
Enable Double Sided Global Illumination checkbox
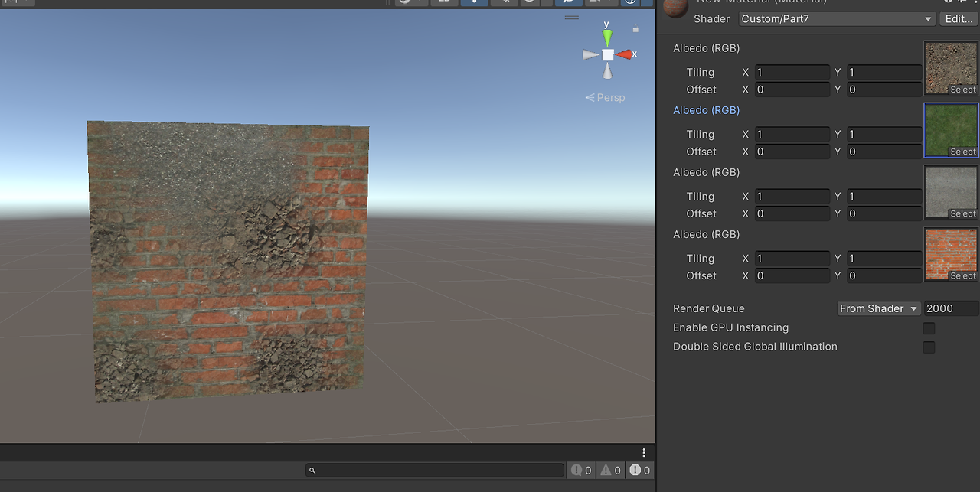pyautogui.click(x=929, y=347)
